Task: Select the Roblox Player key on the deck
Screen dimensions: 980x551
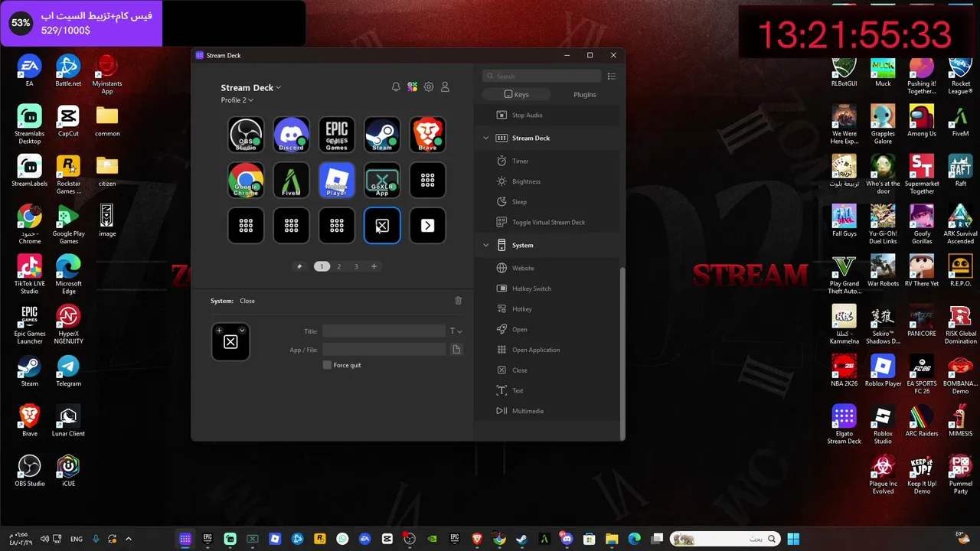Action: pos(337,180)
